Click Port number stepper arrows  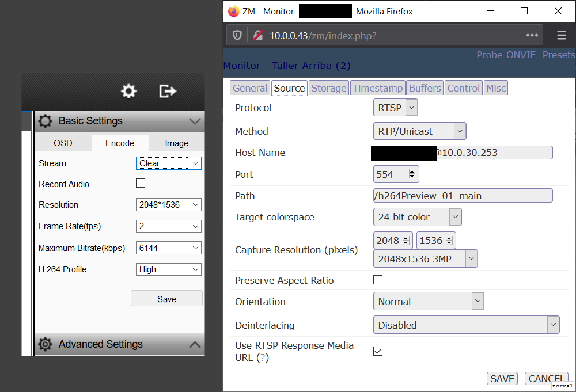point(412,174)
